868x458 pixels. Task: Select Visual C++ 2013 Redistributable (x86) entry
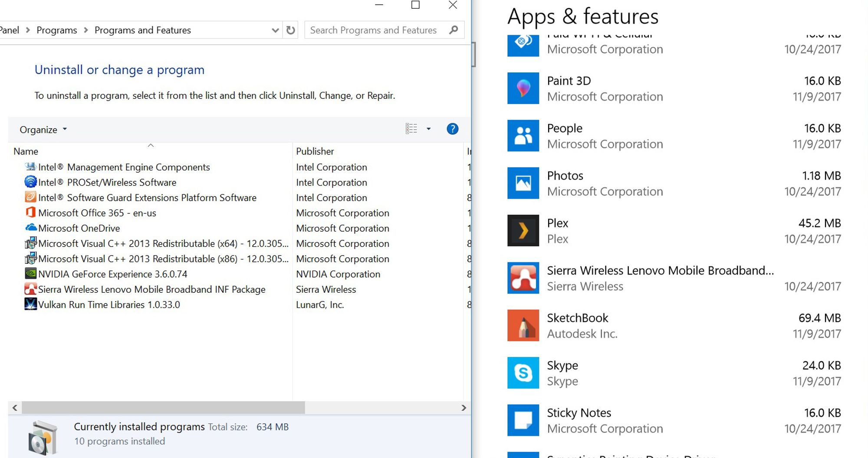pyautogui.click(x=163, y=258)
